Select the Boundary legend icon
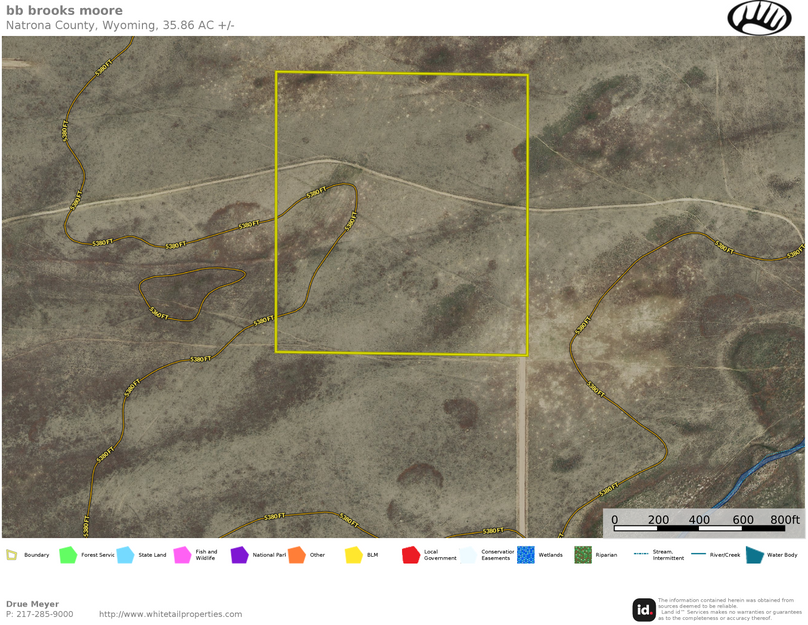Image resolution: width=808 pixels, height=625 pixels. tap(11, 554)
